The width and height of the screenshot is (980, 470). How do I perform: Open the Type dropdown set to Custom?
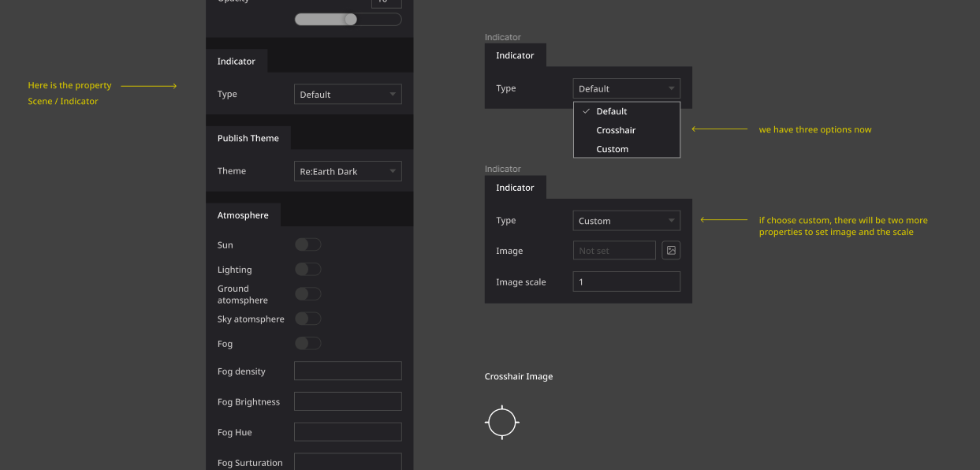click(626, 220)
